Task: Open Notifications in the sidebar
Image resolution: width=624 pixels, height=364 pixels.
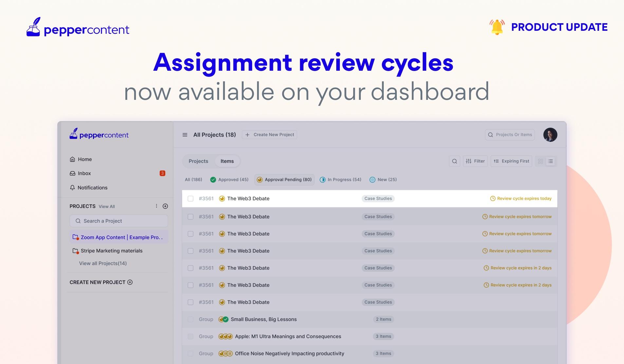Action: 89,188
